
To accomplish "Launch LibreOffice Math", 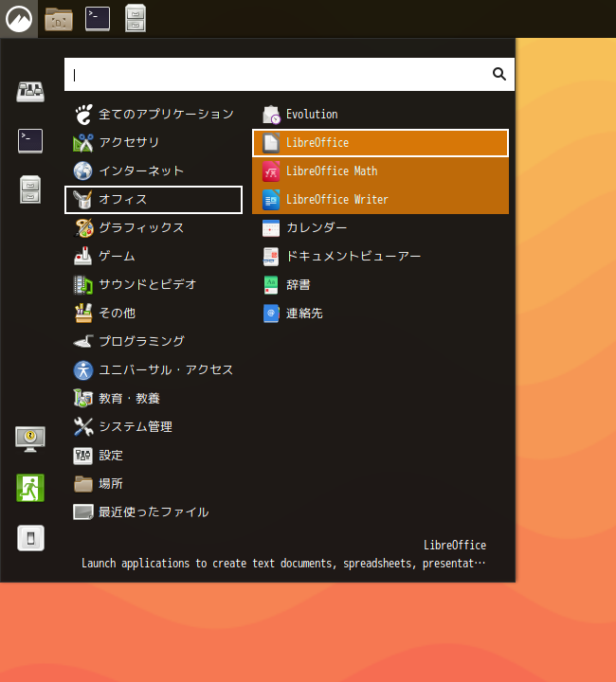I will coord(380,170).
